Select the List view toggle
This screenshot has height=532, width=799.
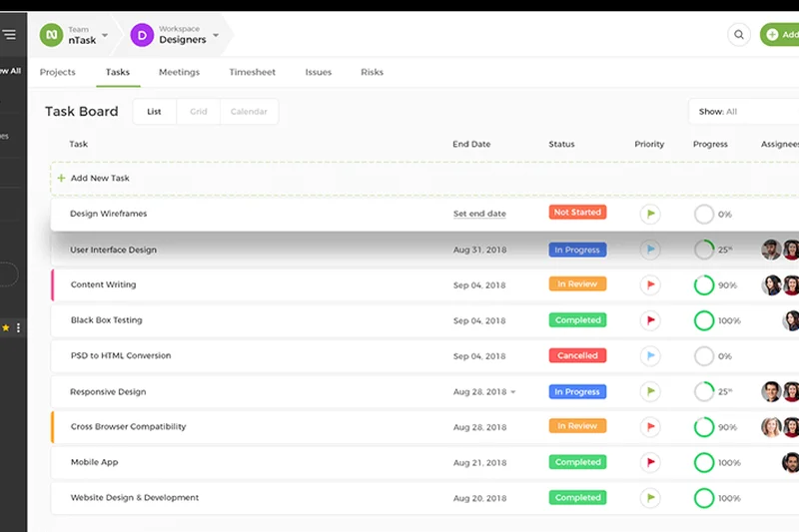(154, 112)
